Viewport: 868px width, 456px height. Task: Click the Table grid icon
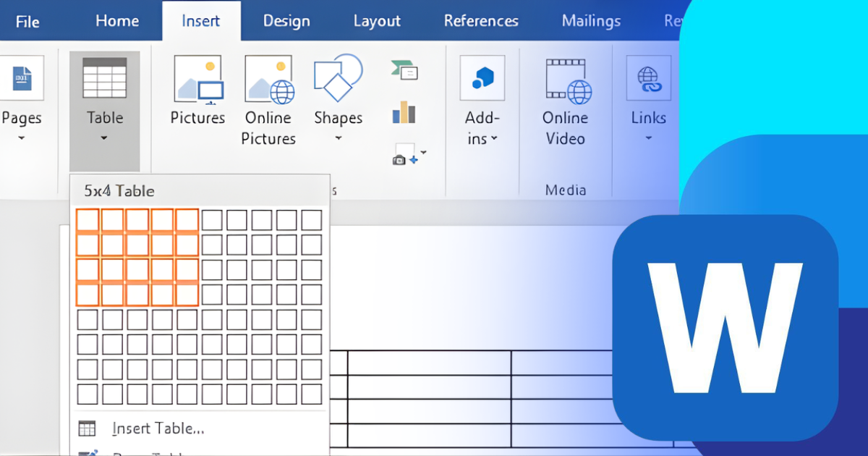click(x=105, y=78)
